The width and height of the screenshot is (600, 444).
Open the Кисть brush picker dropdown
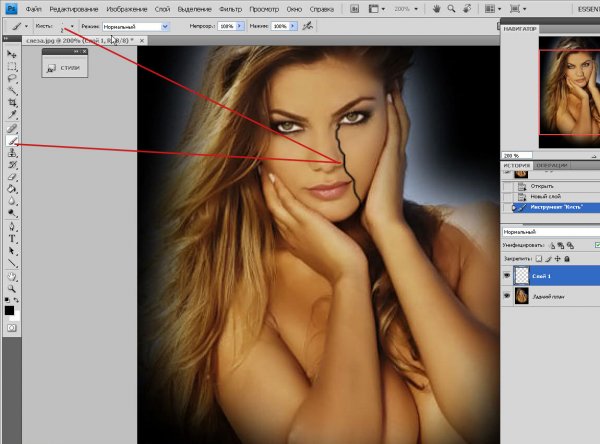click(72, 26)
